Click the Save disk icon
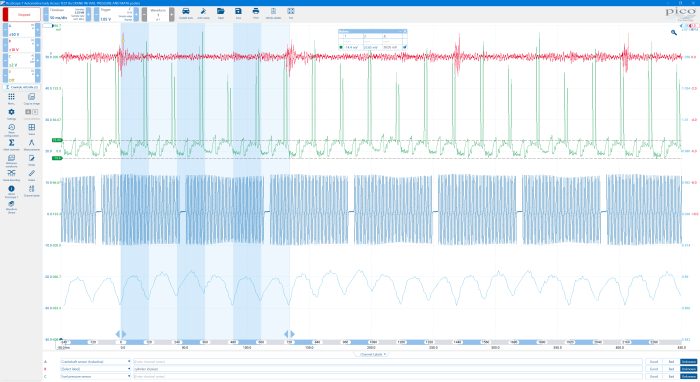 (x=238, y=13)
